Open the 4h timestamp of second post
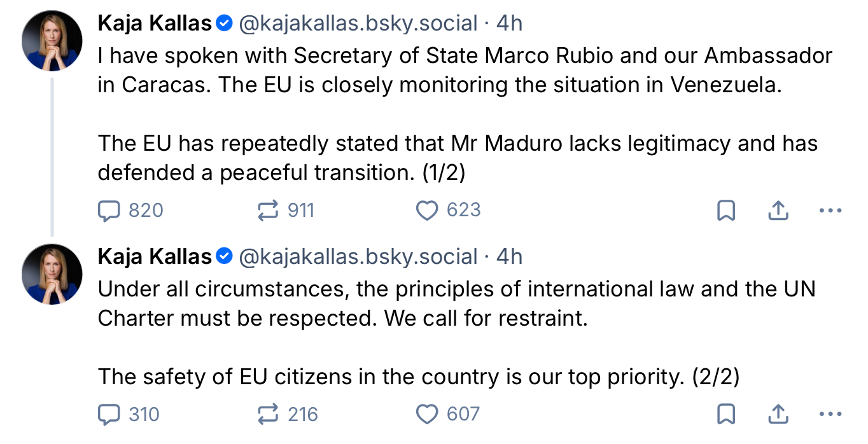Viewport: 868px width, 444px height. pyautogui.click(x=509, y=257)
